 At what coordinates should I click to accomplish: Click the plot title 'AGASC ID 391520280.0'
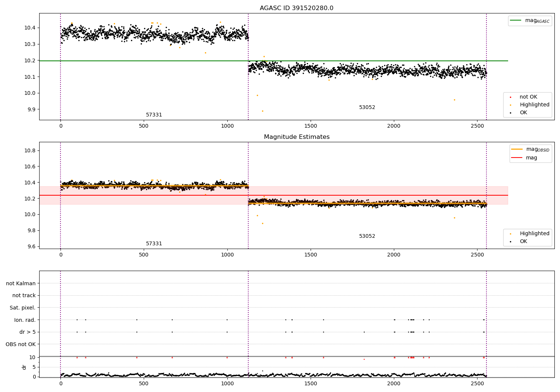296,8
